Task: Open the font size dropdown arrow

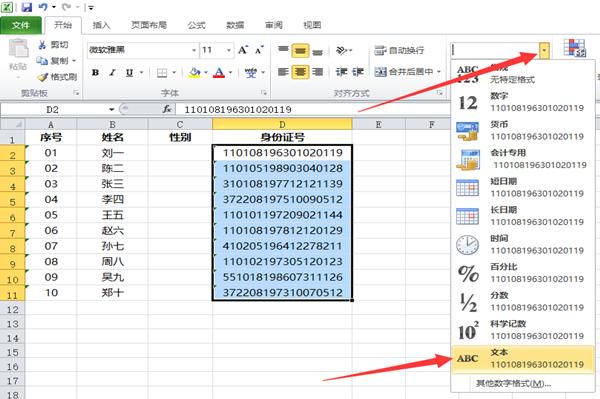Action: pos(229,50)
